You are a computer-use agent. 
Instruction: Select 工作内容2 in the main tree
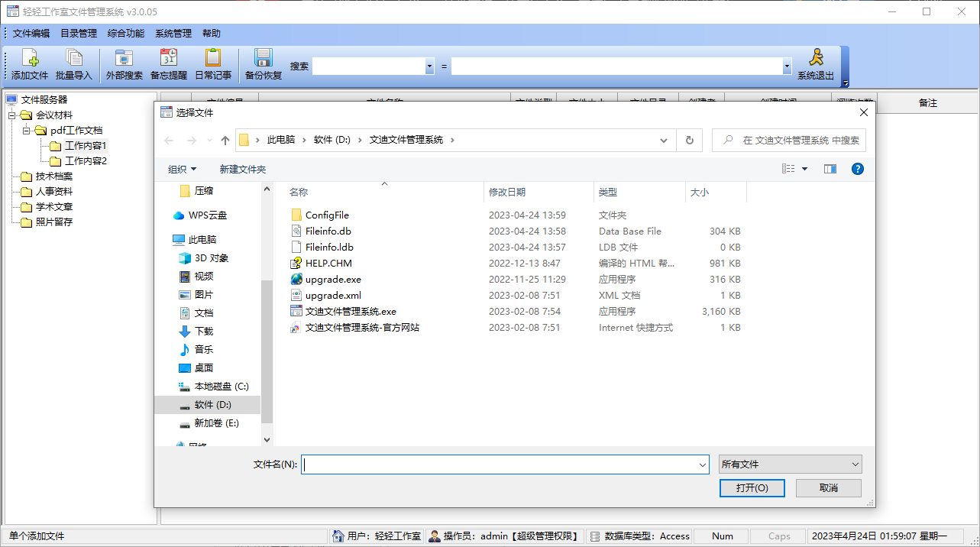86,161
